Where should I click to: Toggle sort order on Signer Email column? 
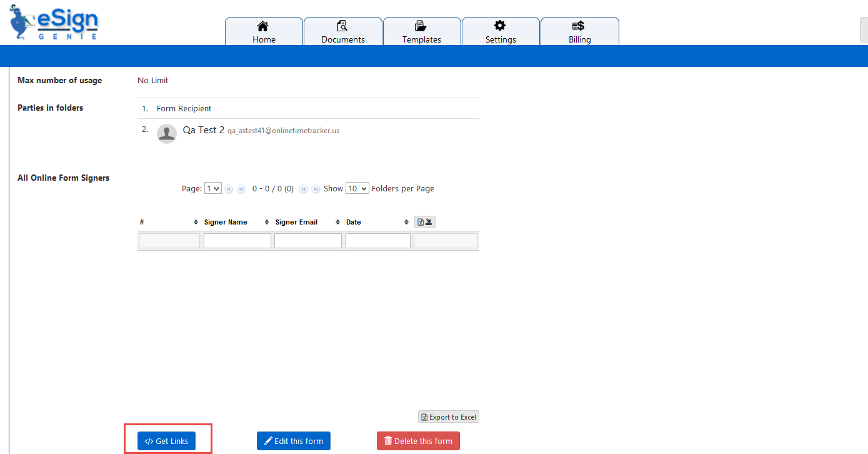tap(337, 221)
